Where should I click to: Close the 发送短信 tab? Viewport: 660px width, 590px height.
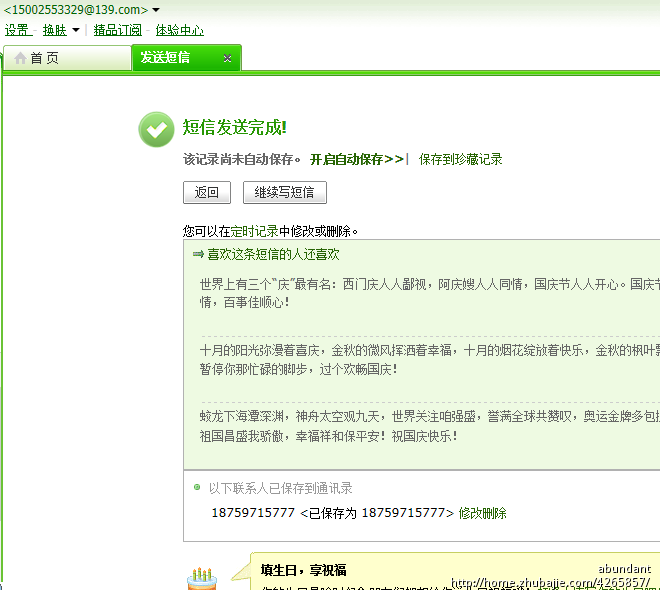point(227,58)
